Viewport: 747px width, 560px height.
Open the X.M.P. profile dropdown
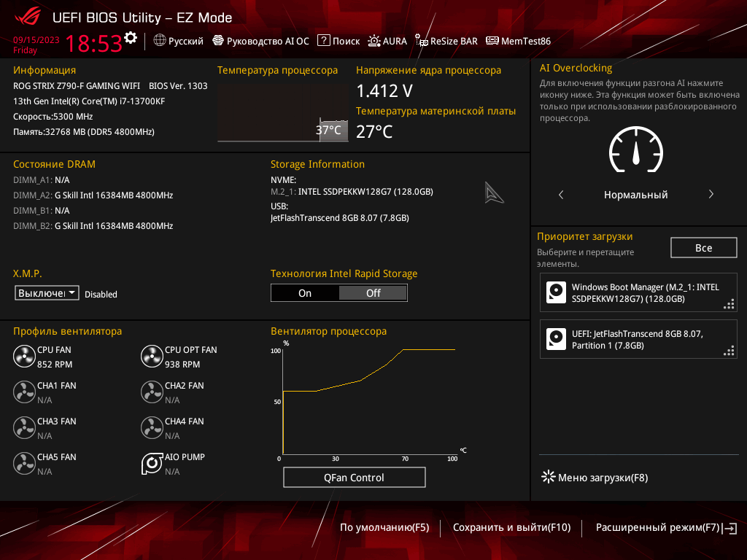click(47, 293)
